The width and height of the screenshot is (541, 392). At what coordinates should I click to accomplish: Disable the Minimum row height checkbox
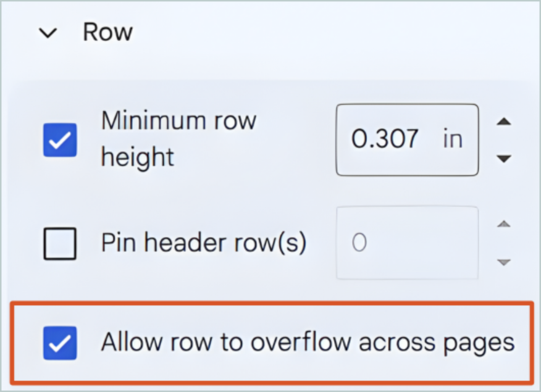[x=60, y=141]
